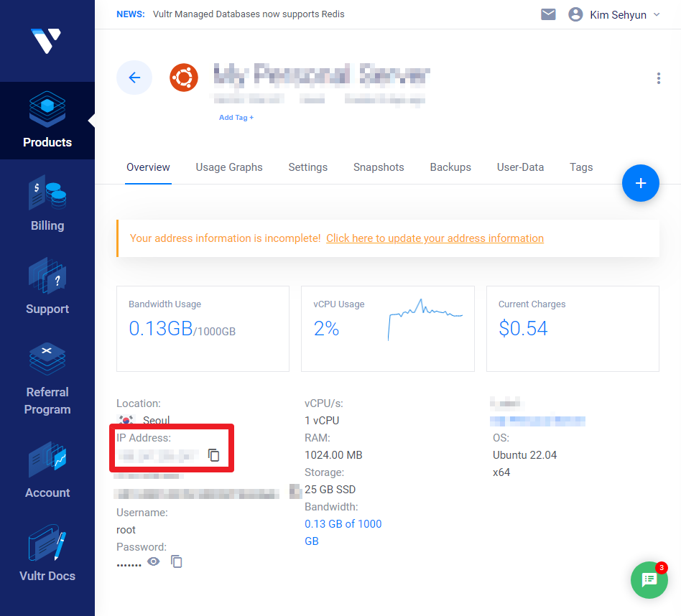Open the Billing section in the sidebar
681x616 pixels.
47,204
